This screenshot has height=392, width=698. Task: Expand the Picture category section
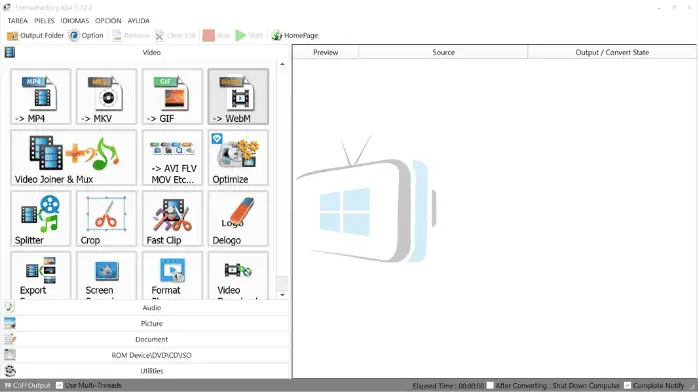(x=146, y=323)
